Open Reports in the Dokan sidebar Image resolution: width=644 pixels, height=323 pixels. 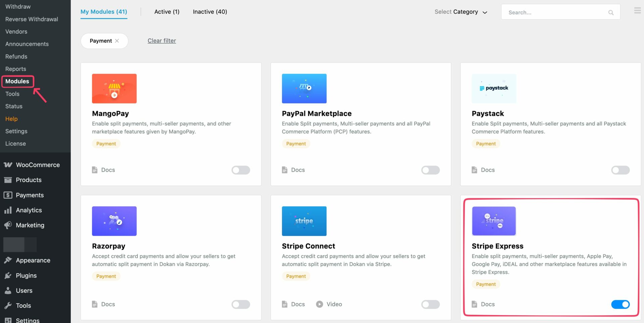(x=16, y=69)
